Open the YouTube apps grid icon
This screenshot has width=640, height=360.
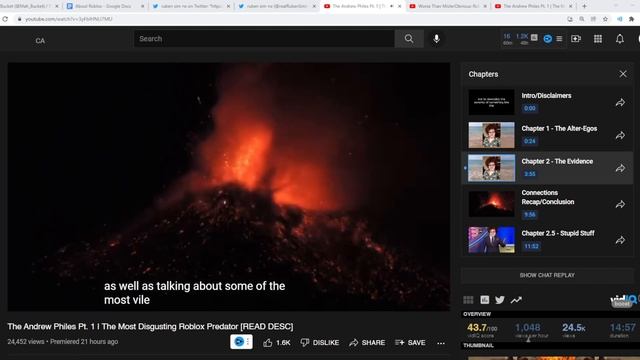(x=598, y=39)
